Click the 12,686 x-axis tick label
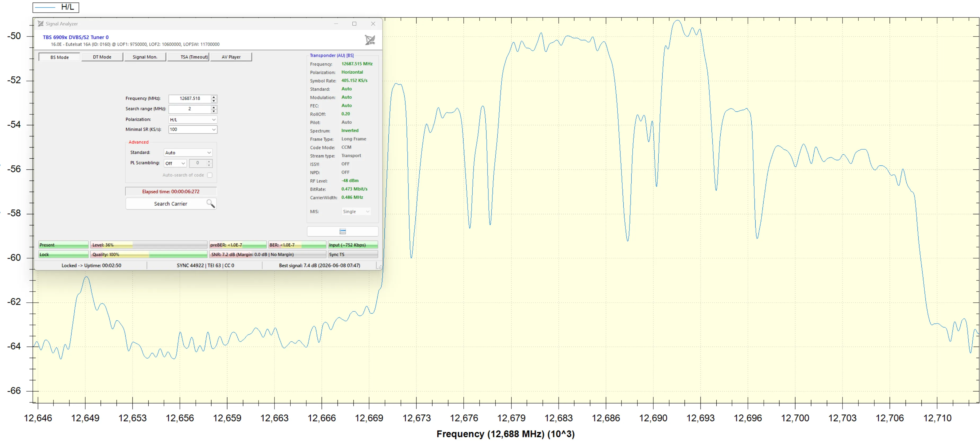Image resolution: width=980 pixels, height=443 pixels. (x=606, y=418)
